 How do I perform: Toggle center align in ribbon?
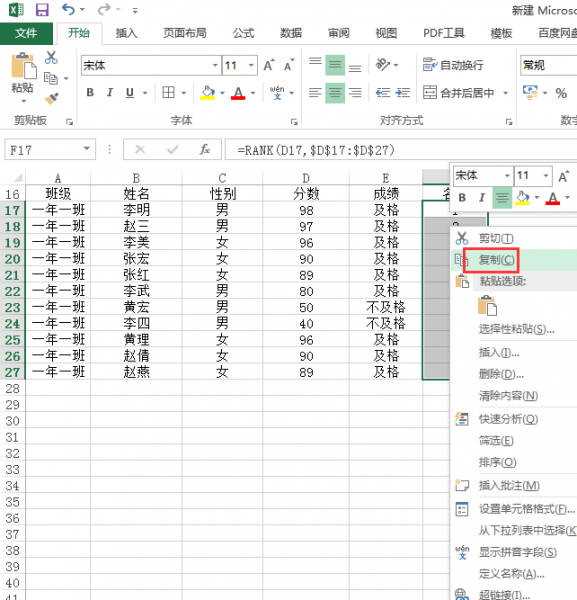(335, 93)
